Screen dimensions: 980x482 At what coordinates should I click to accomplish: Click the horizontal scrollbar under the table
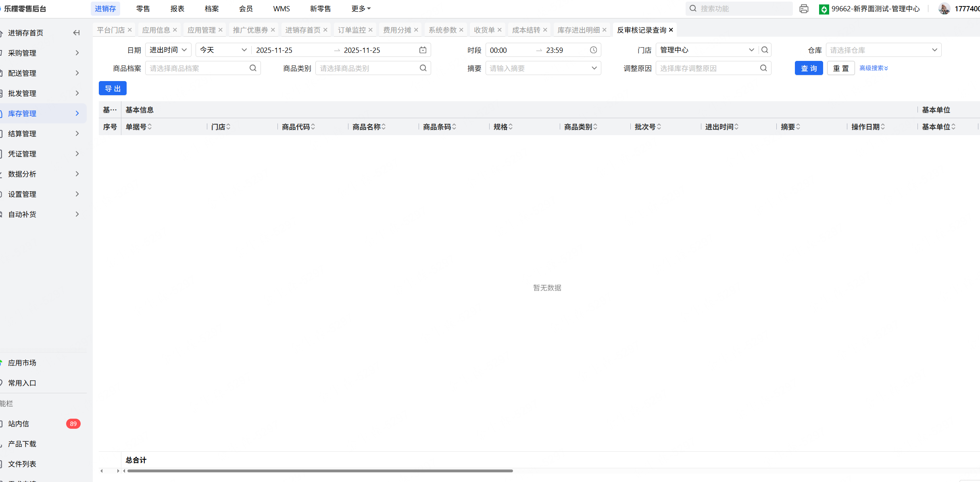(320, 471)
